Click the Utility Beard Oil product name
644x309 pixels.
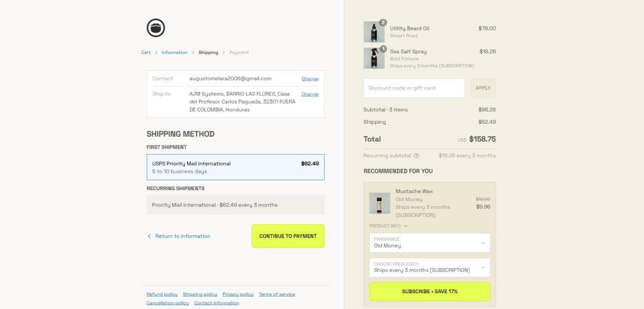pyautogui.click(x=410, y=28)
